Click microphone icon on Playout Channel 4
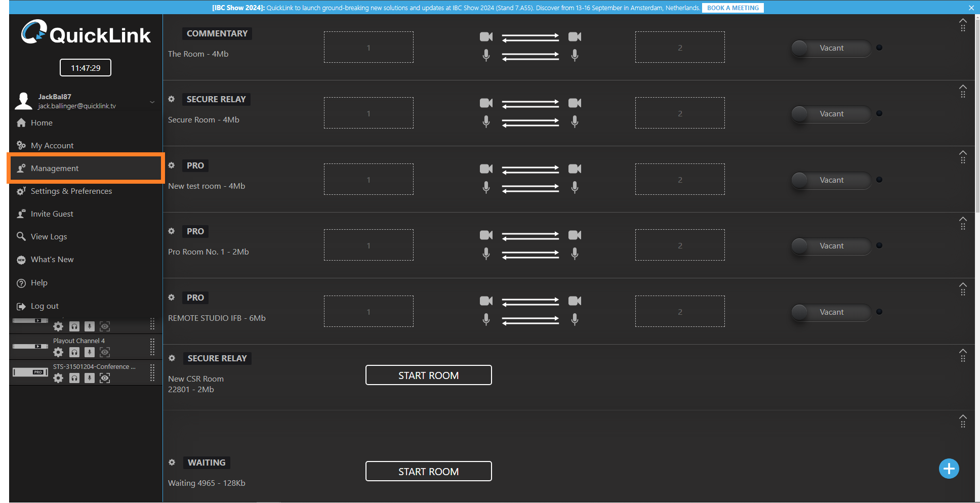Screen dimensions: 980x503 click(90, 352)
